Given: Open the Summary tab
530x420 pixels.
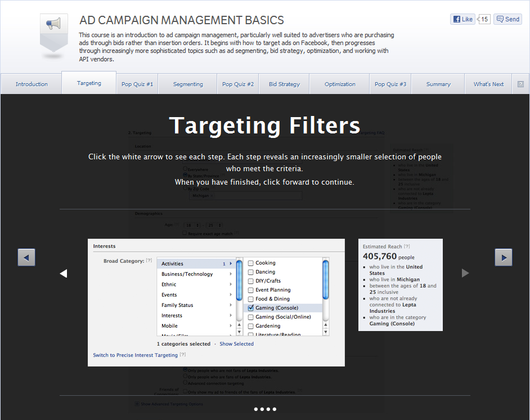Looking at the screenshot, I should coord(438,84).
